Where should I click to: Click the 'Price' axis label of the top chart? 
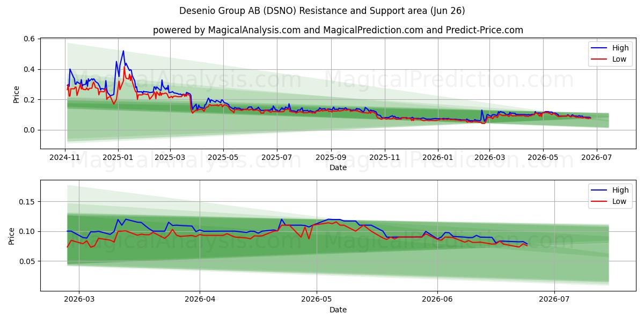click(16, 94)
